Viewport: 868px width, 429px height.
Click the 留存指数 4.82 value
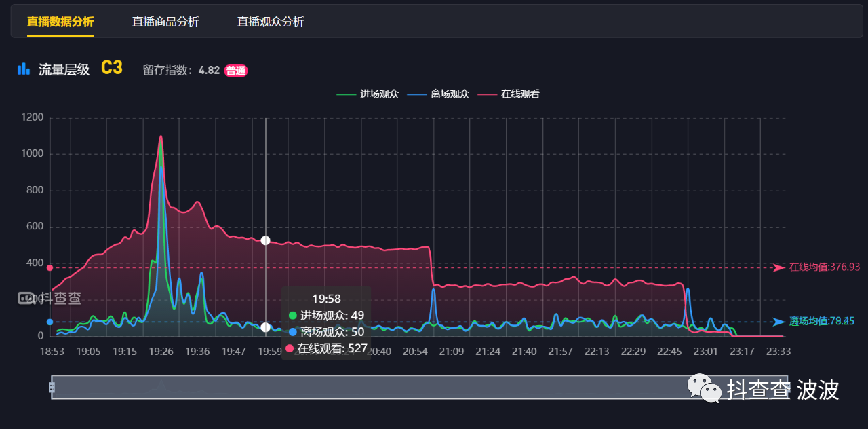pos(209,70)
